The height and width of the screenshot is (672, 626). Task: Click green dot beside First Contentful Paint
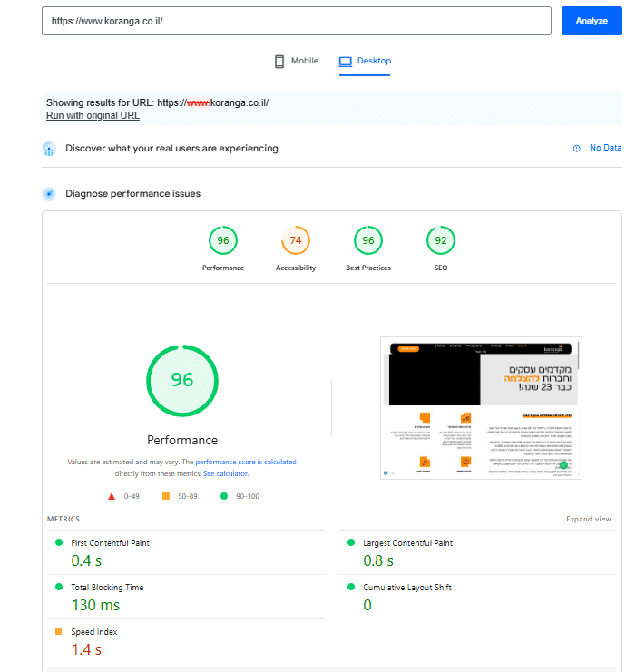(x=59, y=542)
